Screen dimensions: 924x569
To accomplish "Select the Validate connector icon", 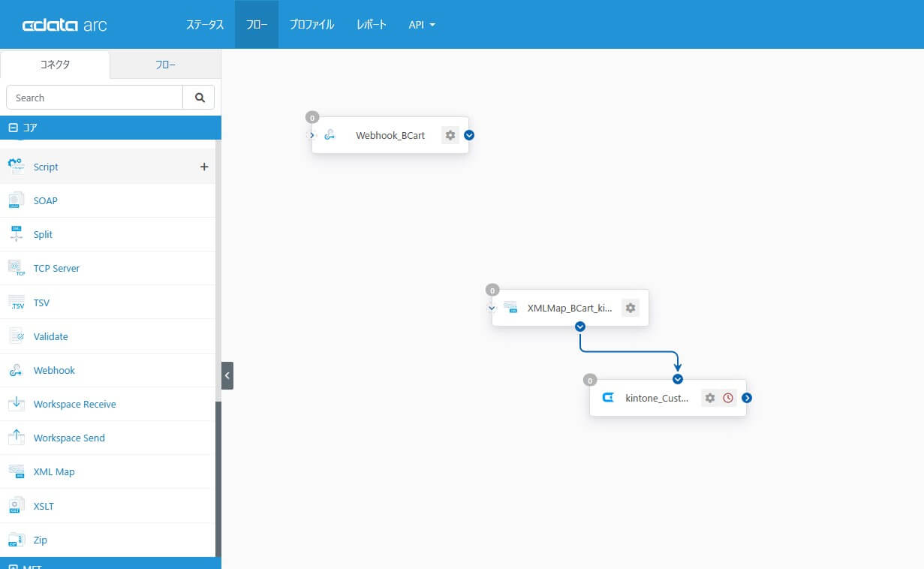I will coord(16,336).
